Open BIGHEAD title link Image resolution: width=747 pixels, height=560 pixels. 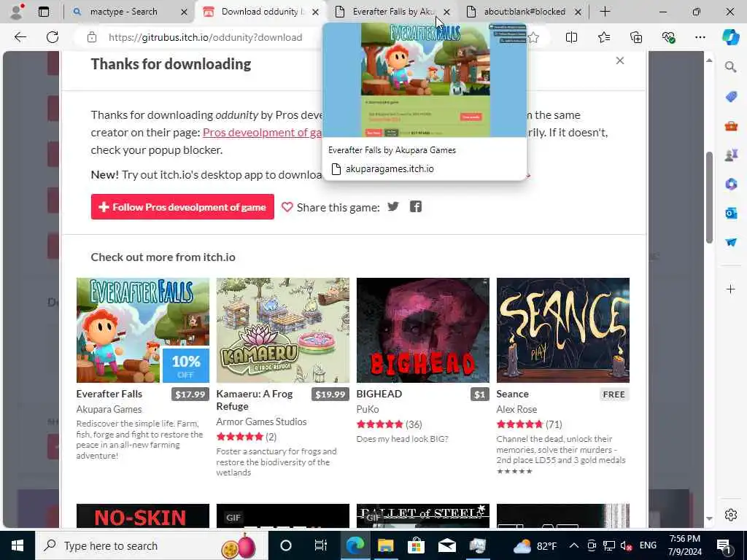379,394
